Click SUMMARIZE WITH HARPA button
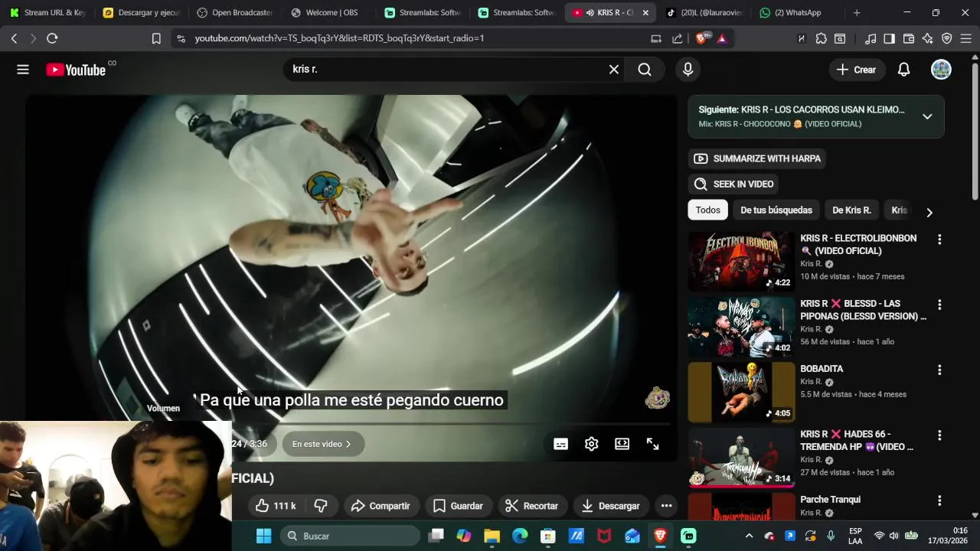This screenshot has width=980, height=551. (x=758, y=158)
